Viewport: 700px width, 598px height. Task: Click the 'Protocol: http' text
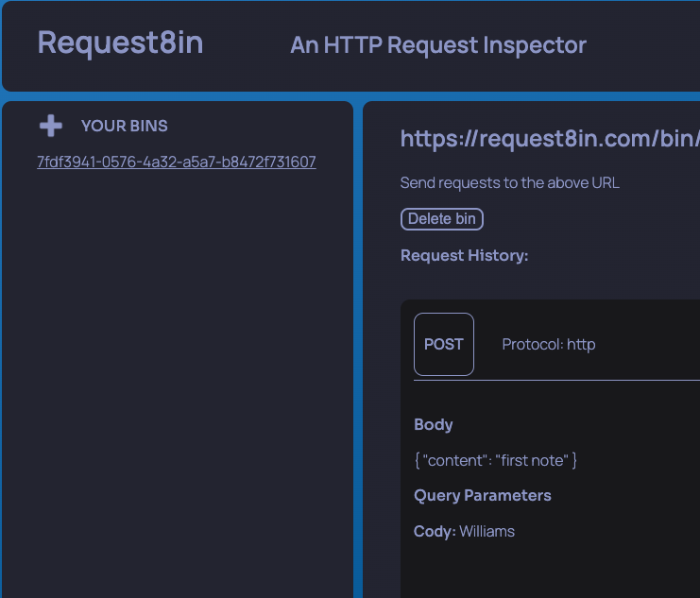pyautogui.click(x=549, y=344)
